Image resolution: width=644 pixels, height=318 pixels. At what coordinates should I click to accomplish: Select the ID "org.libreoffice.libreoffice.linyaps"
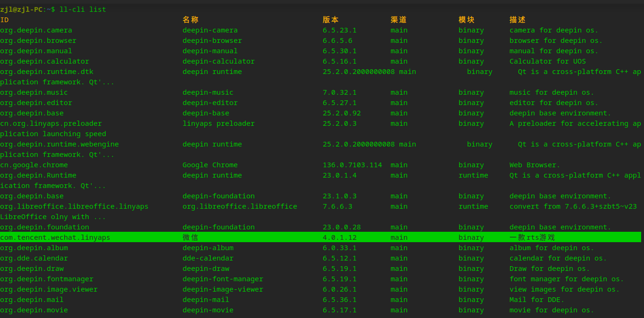point(74,206)
